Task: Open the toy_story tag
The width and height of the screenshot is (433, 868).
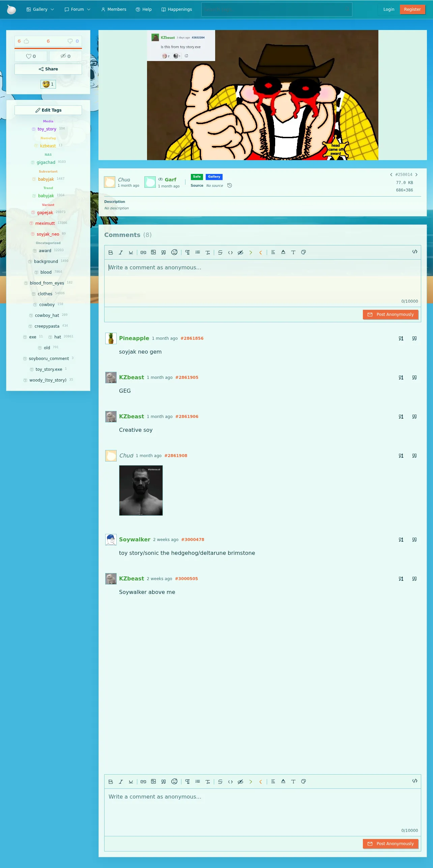Action: tap(47, 129)
